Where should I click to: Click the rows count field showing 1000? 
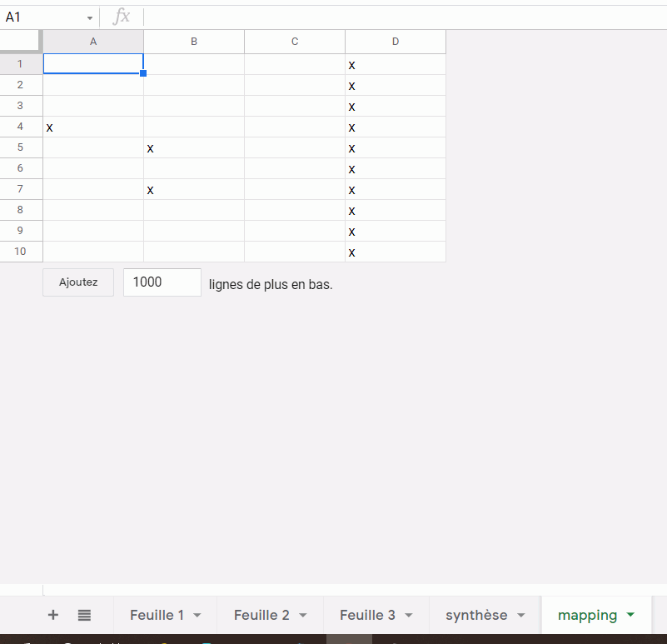coord(162,282)
